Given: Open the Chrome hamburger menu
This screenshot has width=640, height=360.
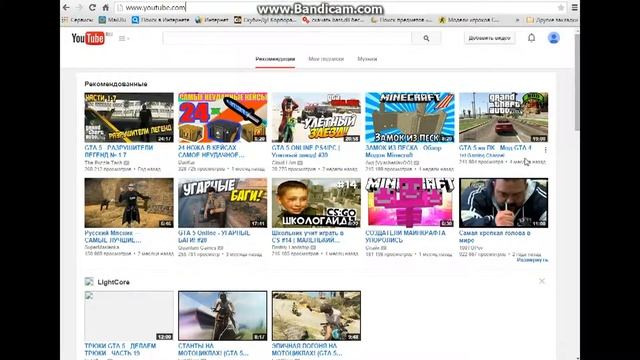Looking at the screenshot, I should point(574,7).
